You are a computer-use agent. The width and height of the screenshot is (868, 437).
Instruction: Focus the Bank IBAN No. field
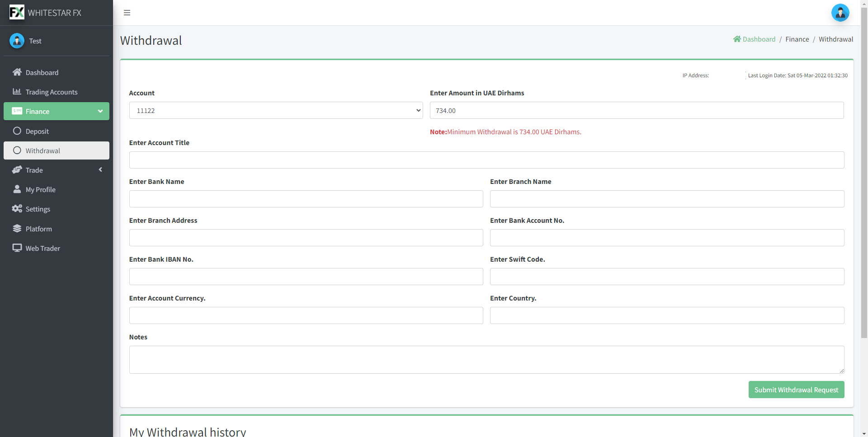pyautogui.click(x=306, y=277)
